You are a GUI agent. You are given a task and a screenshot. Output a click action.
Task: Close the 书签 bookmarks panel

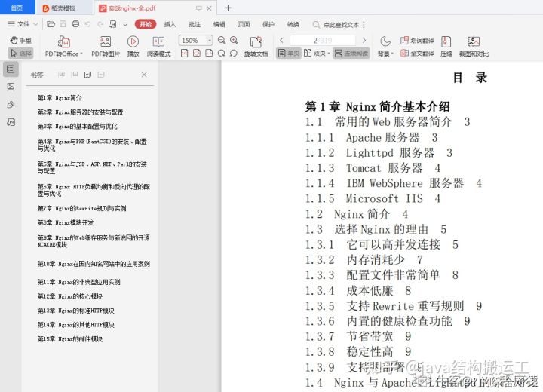pos(144,75)
